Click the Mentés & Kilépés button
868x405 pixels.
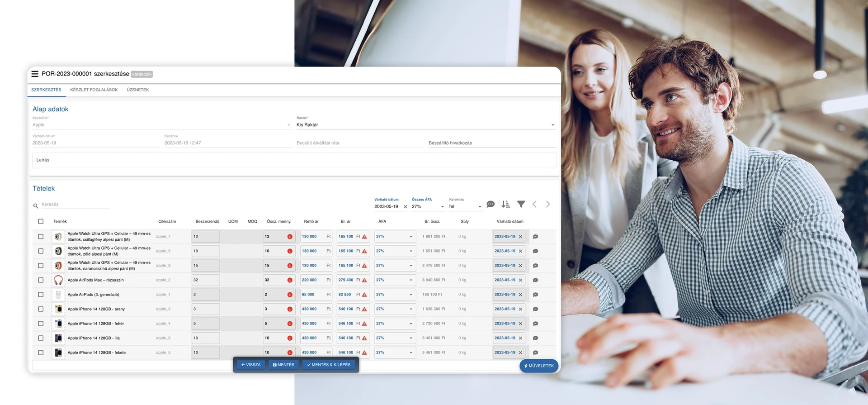[x=329, y=365]
